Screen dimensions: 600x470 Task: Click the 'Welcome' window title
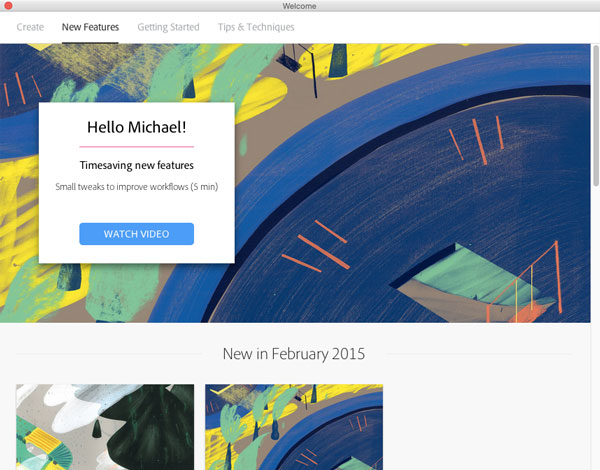(x=299, y=6)
